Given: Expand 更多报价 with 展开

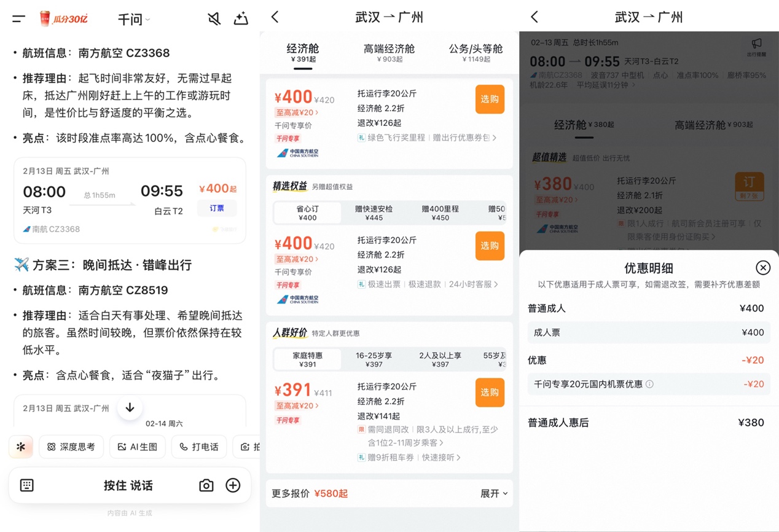Looking at the screenshot, I should [x=494, y=493].
